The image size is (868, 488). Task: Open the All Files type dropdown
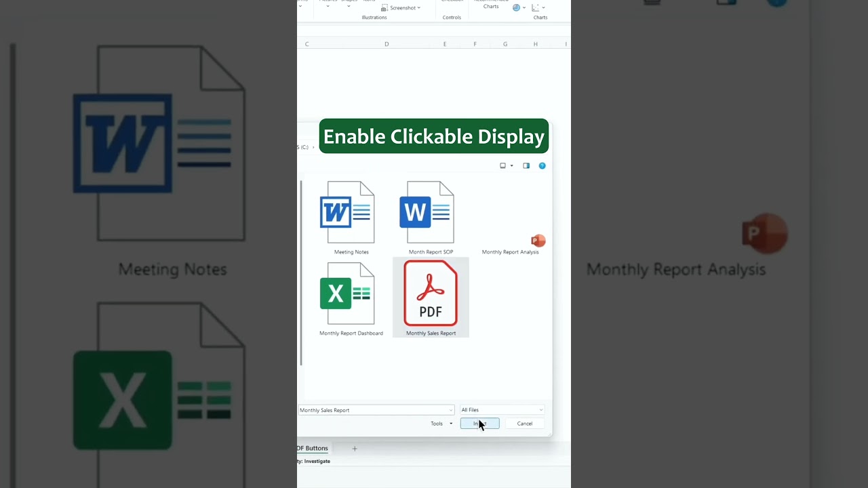point(502,410)
